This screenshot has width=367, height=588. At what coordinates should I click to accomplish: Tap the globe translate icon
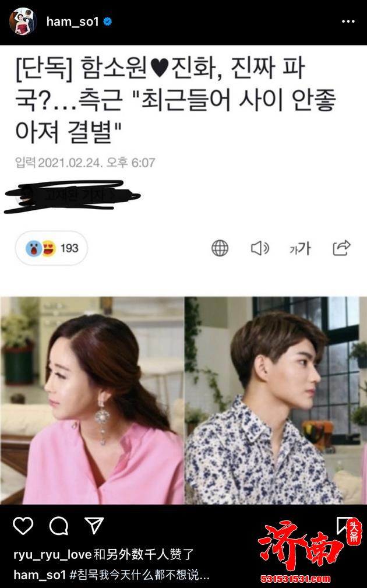click(220, 248)
